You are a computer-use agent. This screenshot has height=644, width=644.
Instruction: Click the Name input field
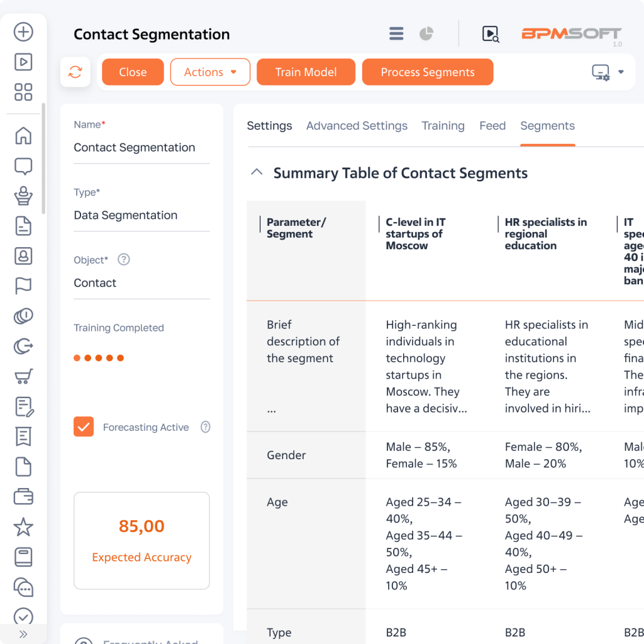(x=142, y=148)
